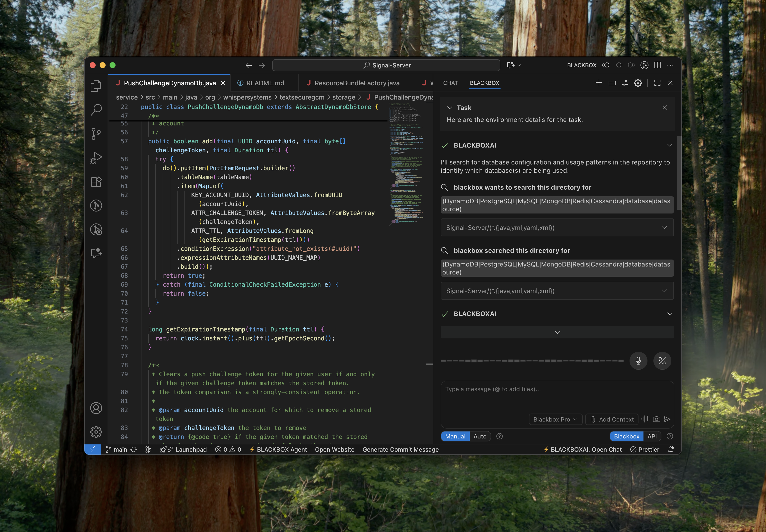
Task: Click the send message arrow icon
Action: [x=667, y=419]
